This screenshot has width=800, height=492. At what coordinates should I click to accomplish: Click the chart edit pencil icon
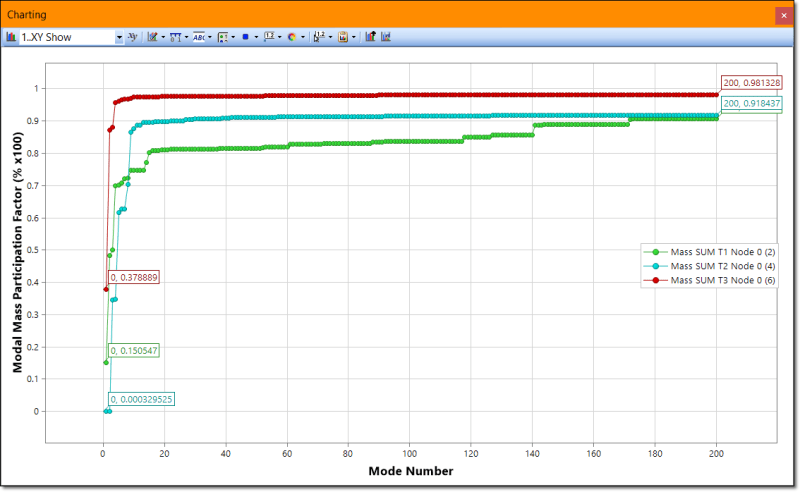(x=152, y=37)
